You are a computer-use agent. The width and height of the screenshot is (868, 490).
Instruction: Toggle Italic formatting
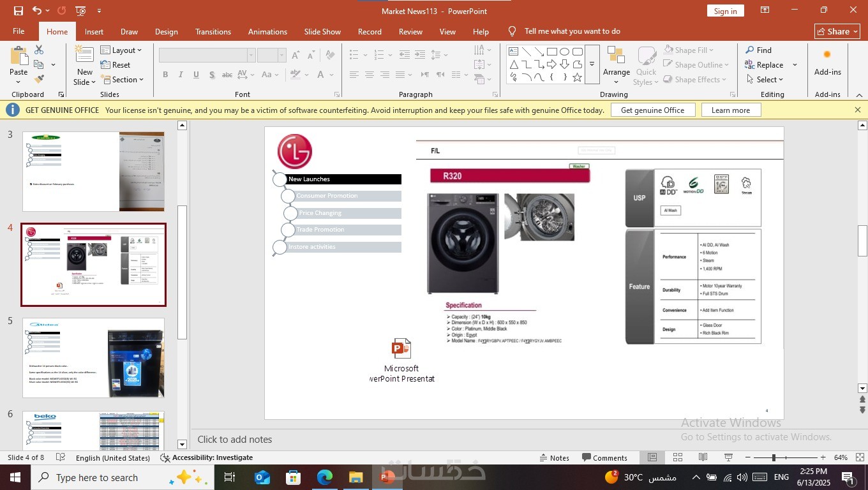[x=181, y=75]
